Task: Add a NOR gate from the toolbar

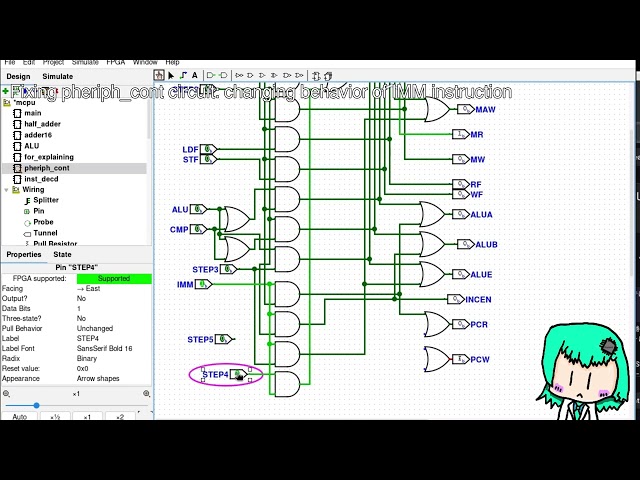Action: point(299,76)
